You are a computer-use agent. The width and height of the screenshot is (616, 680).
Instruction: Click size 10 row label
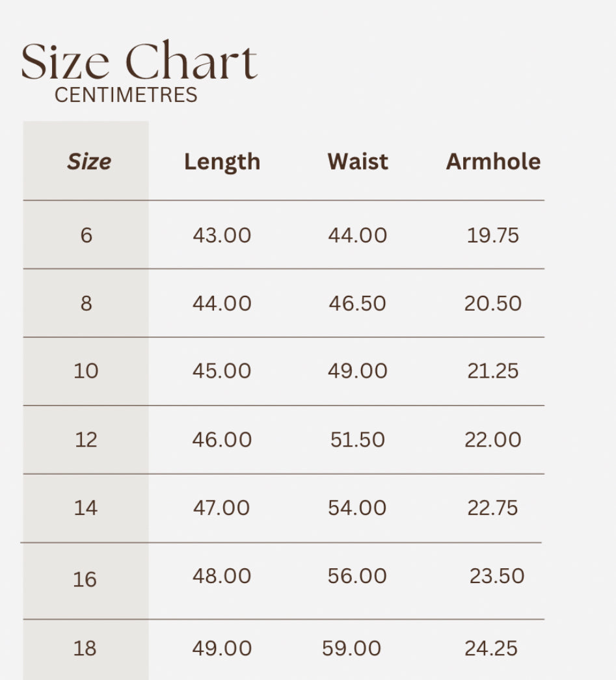(86, 371)
